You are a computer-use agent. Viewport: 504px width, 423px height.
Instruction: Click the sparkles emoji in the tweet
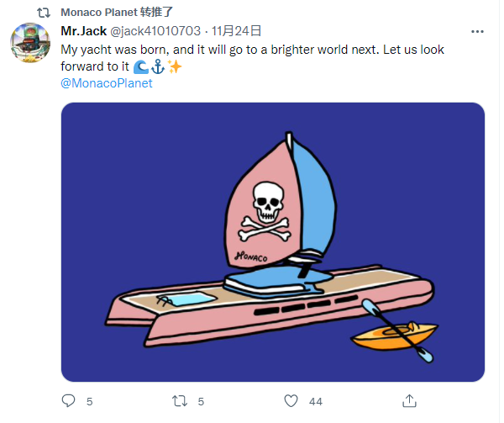click(x=175, y=66)
